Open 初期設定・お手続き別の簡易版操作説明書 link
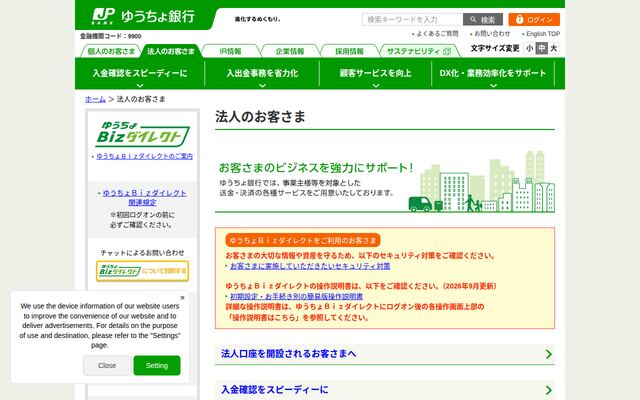The height and width of the screenshot is (400, 640). [x=296, y=296]
